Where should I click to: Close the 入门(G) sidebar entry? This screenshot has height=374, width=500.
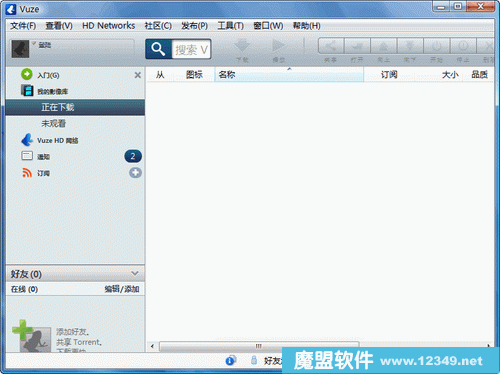[x=138, y=75]
